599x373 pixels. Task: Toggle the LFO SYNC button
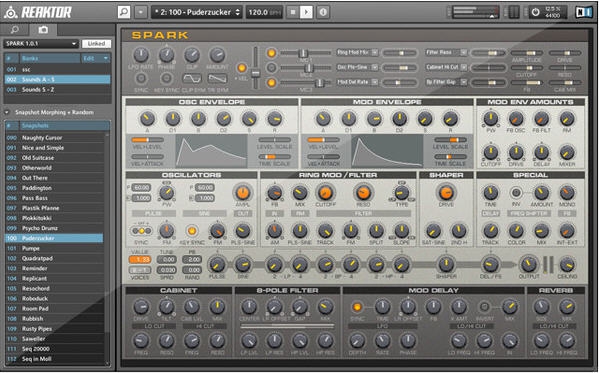click(141, 78)
